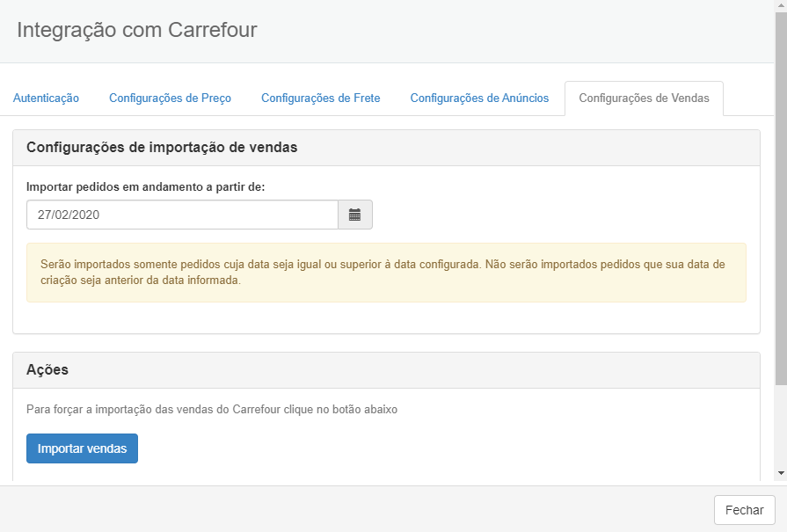787x532 pixels.
Task: Close the dialog with Fechar
Action: (x=744, y=510)
